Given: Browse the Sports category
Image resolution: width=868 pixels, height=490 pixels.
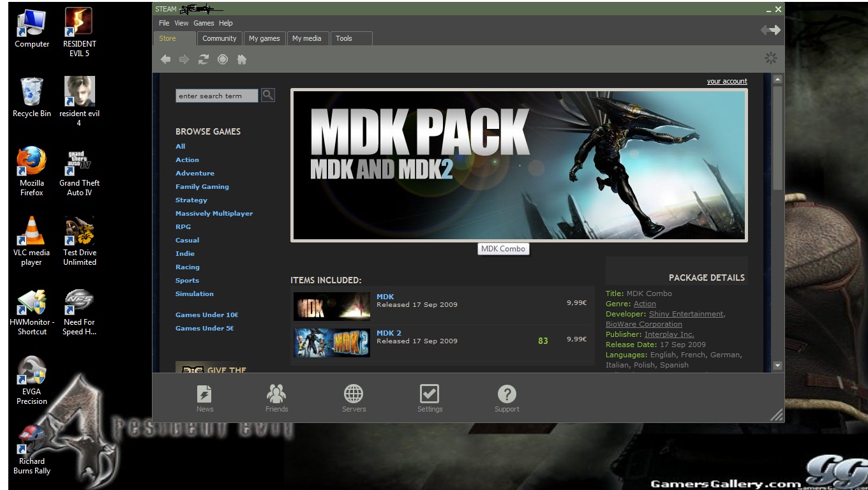Looking at the screenshot, I should coord(187,280).
